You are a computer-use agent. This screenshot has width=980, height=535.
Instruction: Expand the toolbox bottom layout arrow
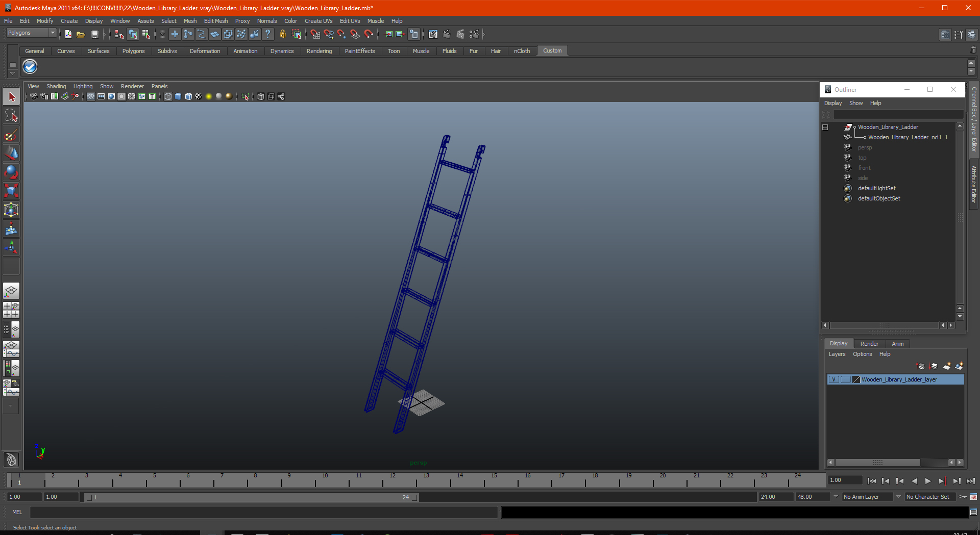pos(11,405)
